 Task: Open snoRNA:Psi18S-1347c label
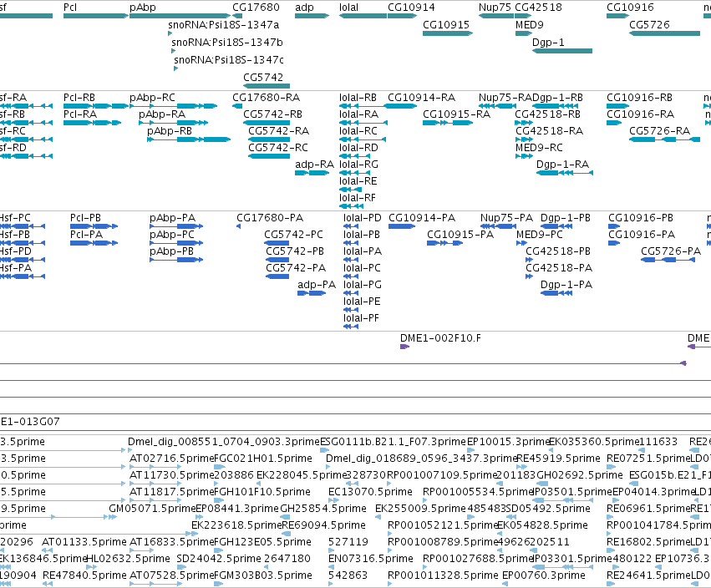[x=229, y=59]
